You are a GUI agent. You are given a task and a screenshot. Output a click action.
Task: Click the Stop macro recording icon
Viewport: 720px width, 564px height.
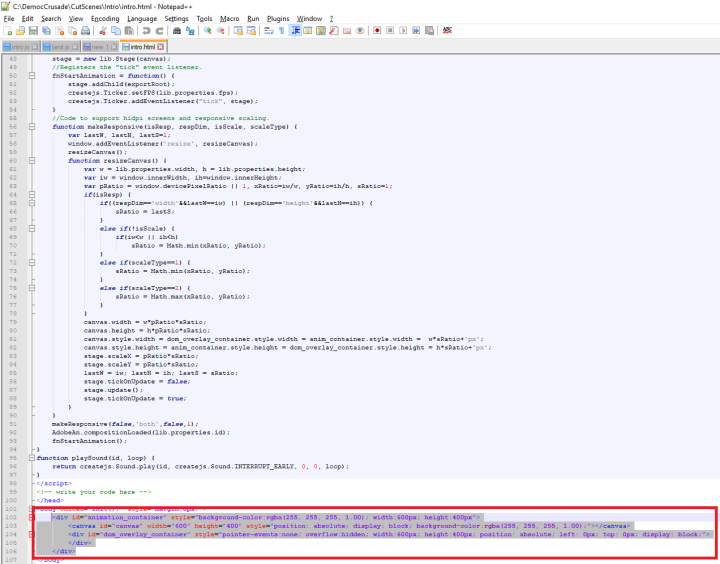390,31
